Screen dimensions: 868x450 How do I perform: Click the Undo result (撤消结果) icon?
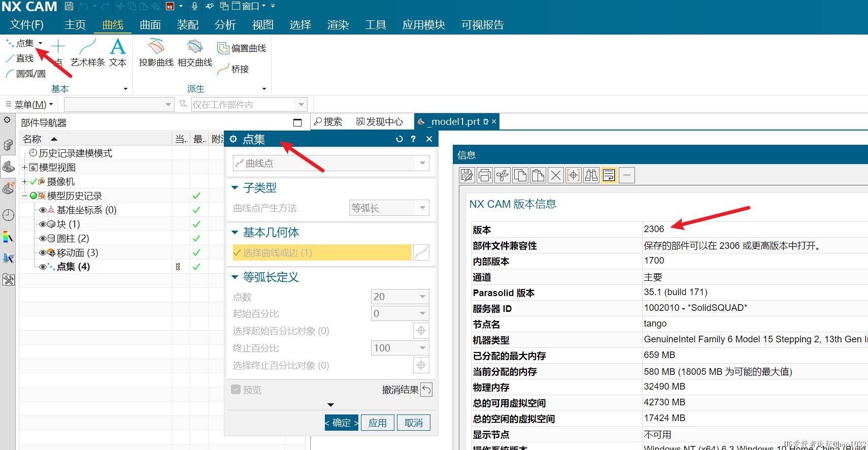pyautogui.click(x=427, y=390)
